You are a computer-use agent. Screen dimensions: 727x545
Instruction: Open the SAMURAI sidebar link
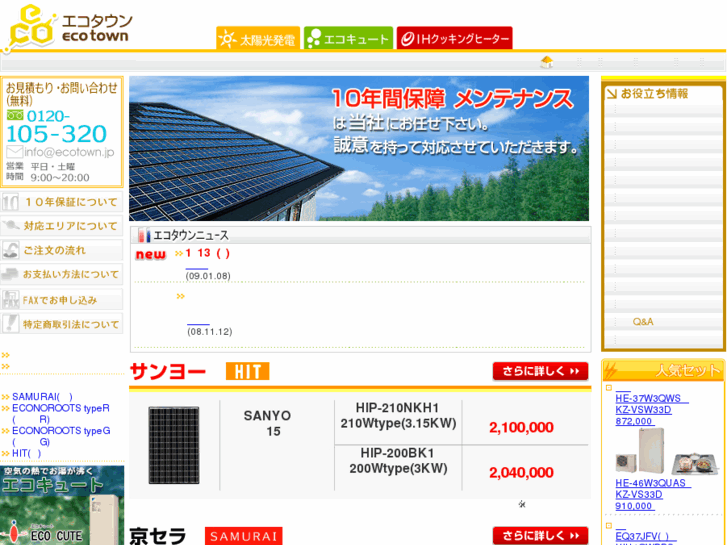(x=42, y=397)
